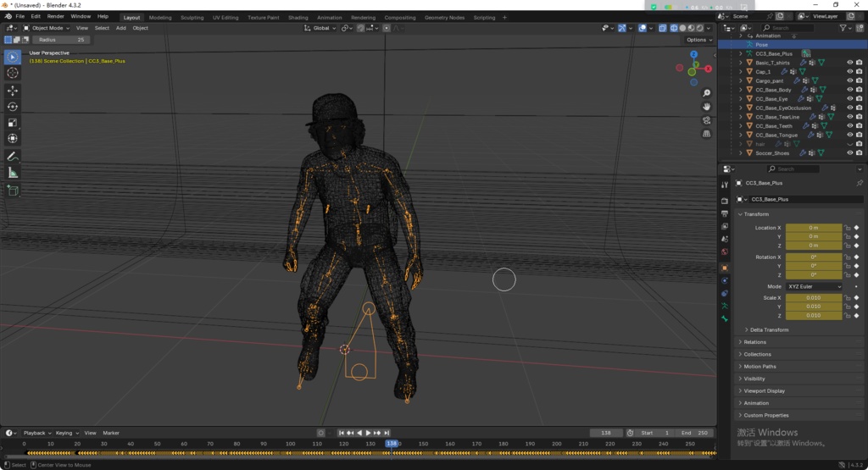Open the XYZ Euler rotation mode dropdown
The width and height of the screenshot is (868, 470).
coord(814,287)
